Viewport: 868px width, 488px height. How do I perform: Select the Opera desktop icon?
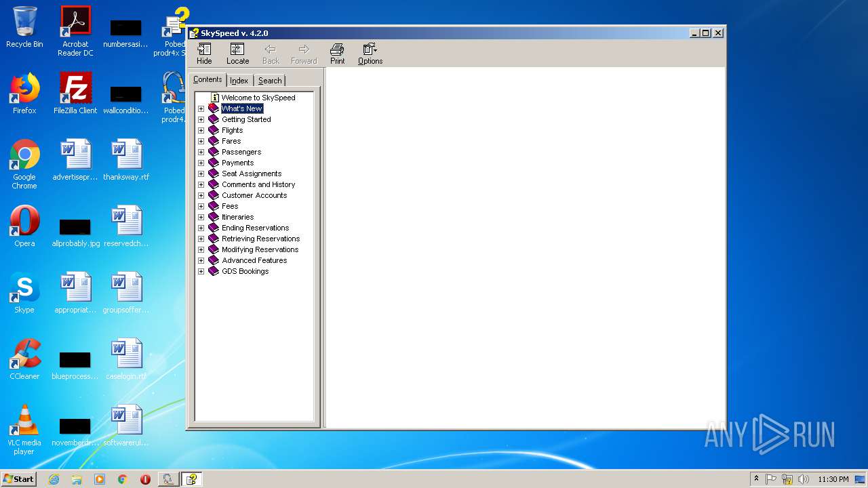click(24, 226)
